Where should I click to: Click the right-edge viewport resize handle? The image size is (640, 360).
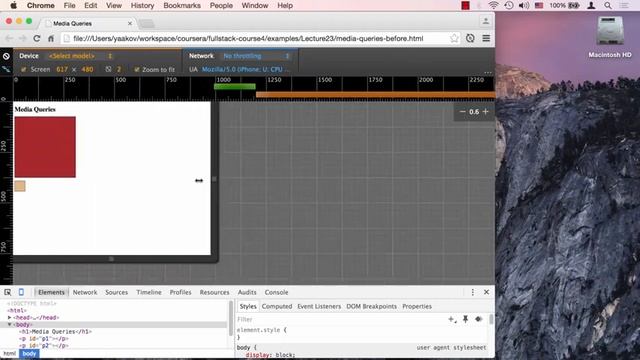[x=214, y=179]
